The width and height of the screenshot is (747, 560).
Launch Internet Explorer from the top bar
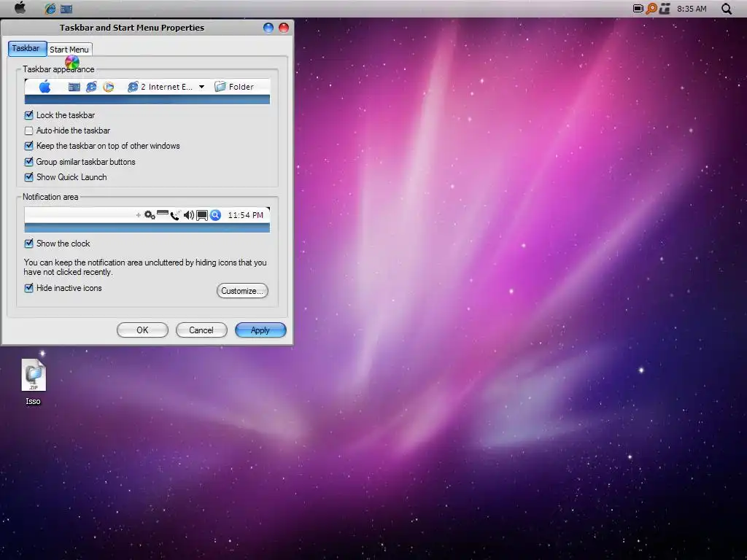tap(50, 9)
